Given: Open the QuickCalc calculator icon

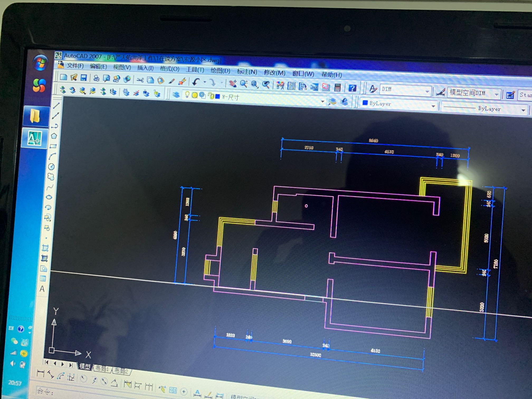Looking at the screenshot, I should [x=338, y=87].
